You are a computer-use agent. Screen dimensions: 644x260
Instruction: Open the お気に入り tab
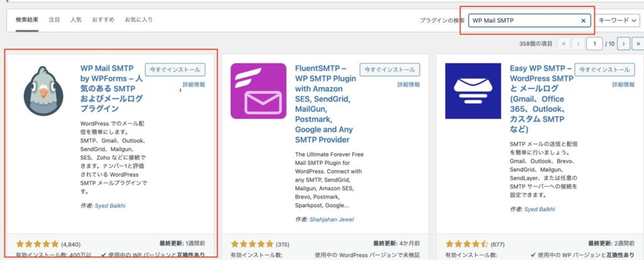point(139,19)
